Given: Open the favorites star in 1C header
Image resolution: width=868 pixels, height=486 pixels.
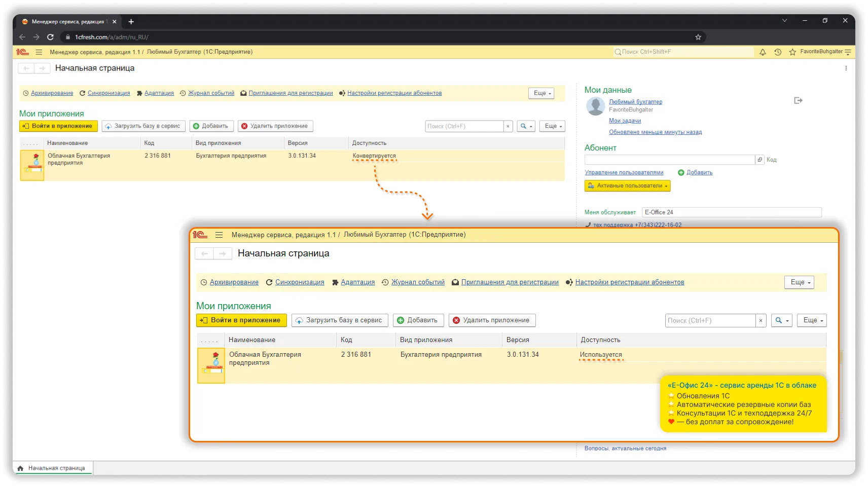Looking at the screenshot, I should point(792,52).
